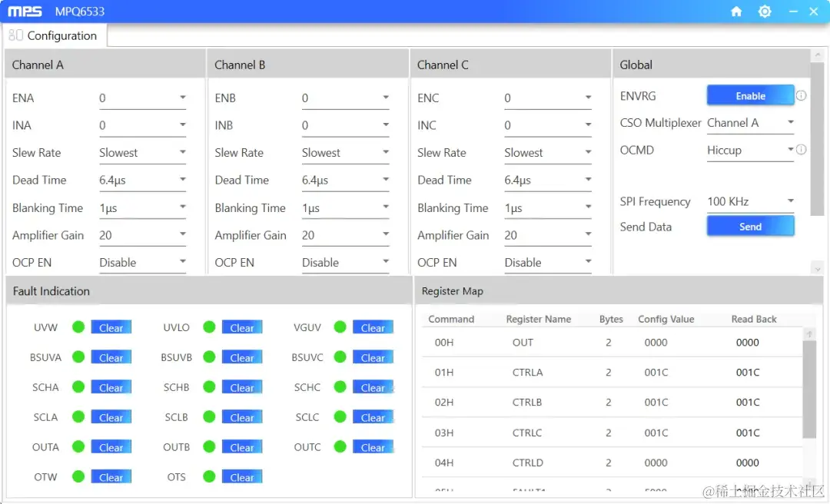Open the ENB dropdown
Image resolution: width=830 pixels, height=504 pixels.
click(345, 98)
